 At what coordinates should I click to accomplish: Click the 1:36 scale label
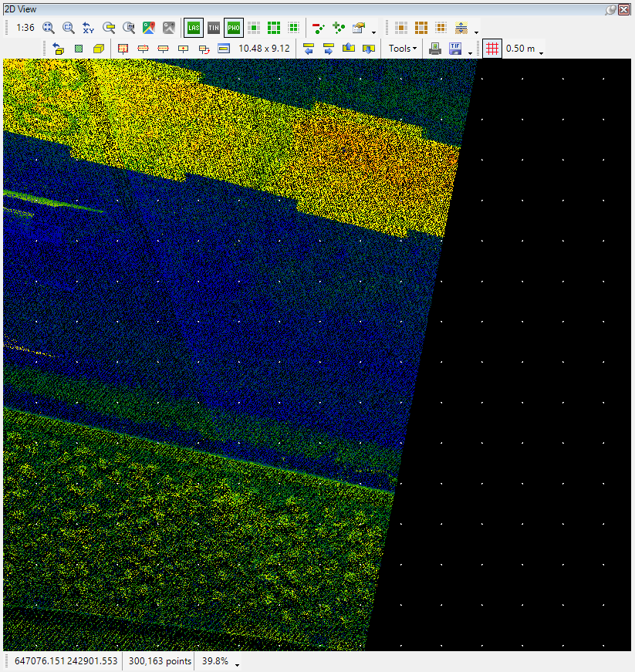(x=25, y=28)
